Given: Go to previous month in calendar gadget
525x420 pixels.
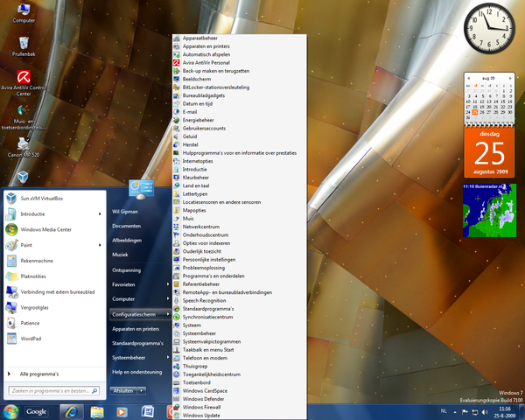Looking at the screenshot, I should coord(468,79).
